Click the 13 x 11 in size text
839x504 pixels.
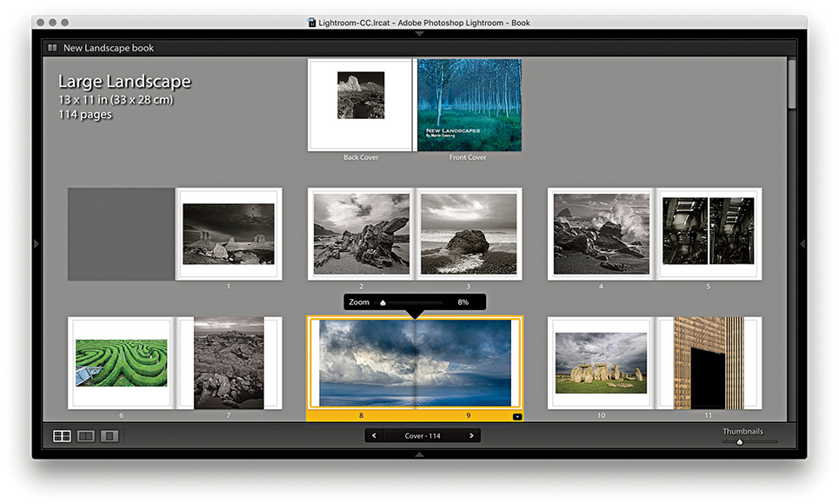click(x=116, y=100)
